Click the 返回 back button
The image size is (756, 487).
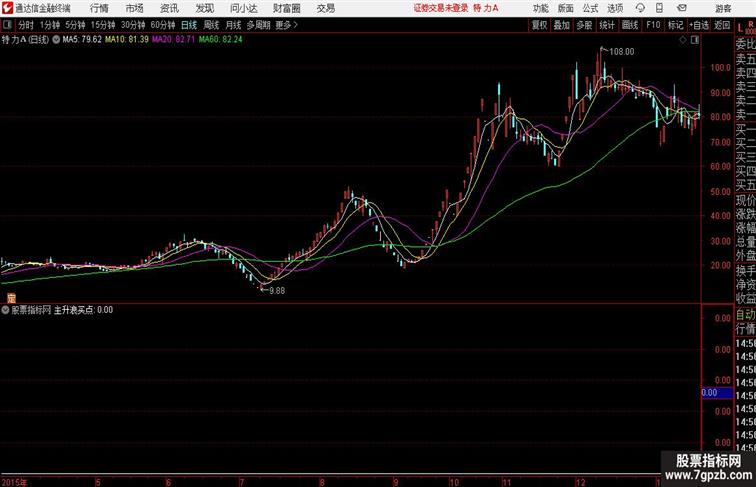pyautogui.click(x=722, y=25)
